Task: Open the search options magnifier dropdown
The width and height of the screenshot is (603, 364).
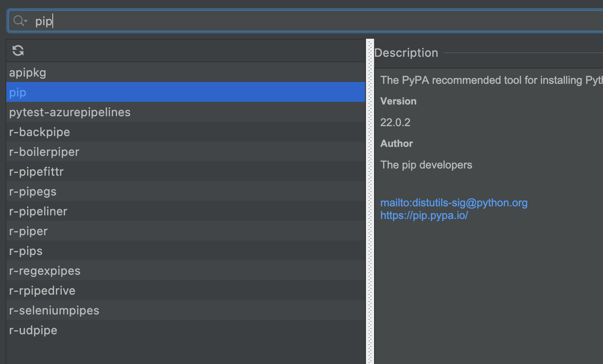Action: [x=20, y=21]
